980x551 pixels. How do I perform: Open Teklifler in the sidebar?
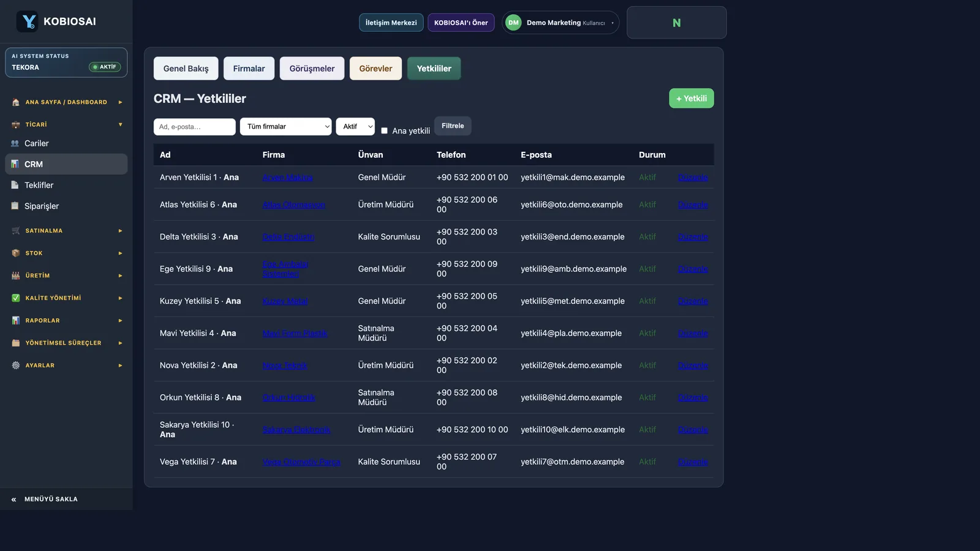pyautogui.click(x=66, y=185)
